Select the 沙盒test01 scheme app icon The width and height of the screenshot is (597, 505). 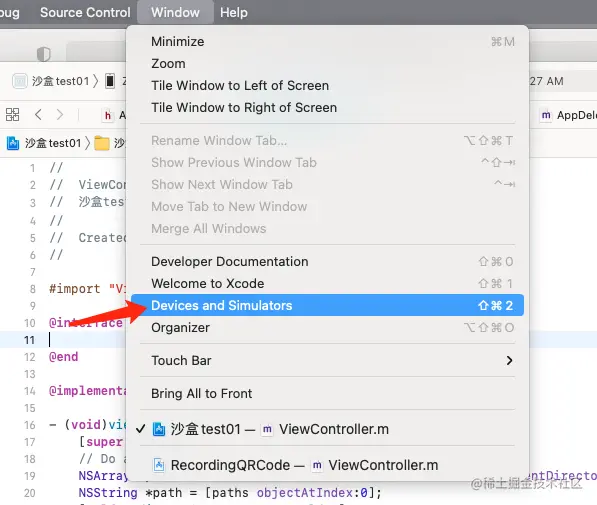(x=19, y=81)
